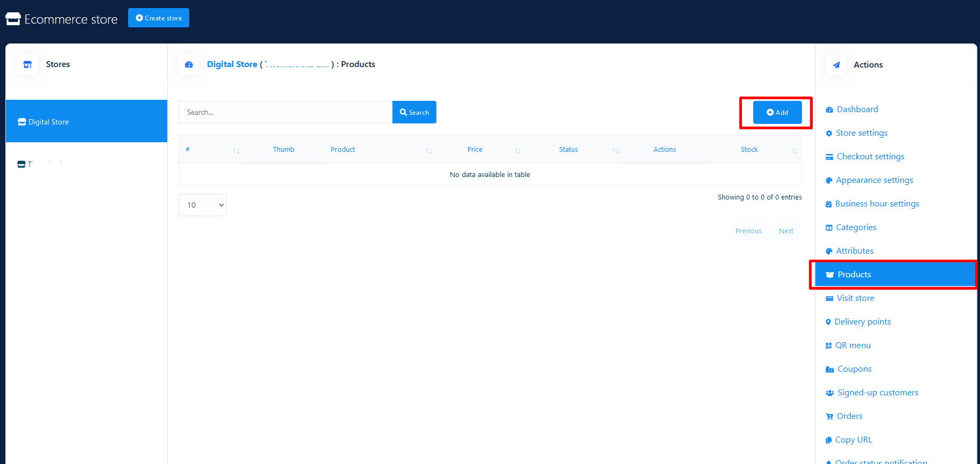Open Categories in the Actions menu
This screenshot has width=980, height=464.
[856, 227]
